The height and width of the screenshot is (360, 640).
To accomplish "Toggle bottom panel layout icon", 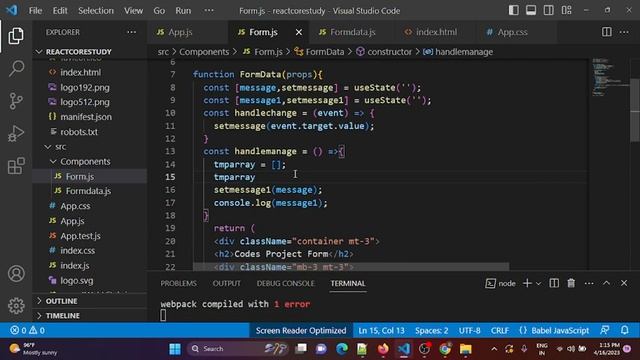I will 531,11.
